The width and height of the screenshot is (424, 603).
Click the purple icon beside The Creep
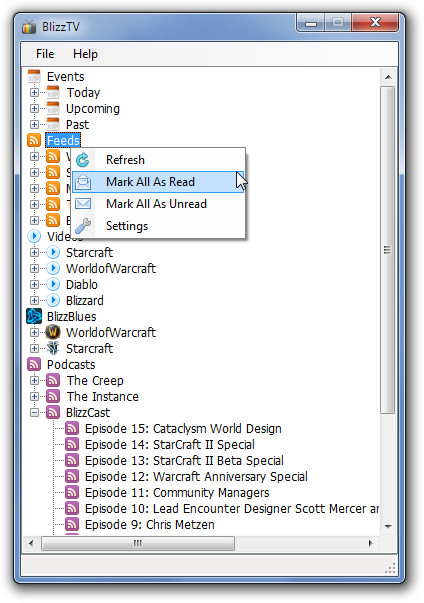coord(53,380)
